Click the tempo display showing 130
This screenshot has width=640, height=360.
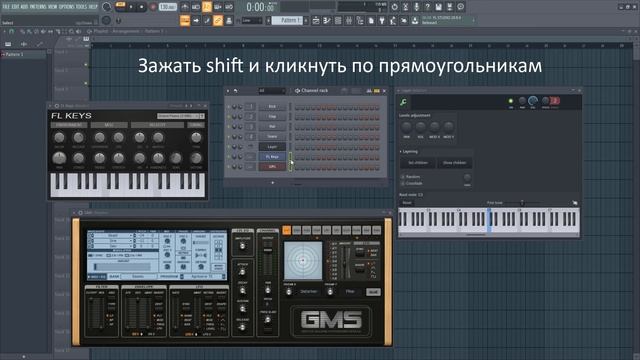[x=167, y=7]
